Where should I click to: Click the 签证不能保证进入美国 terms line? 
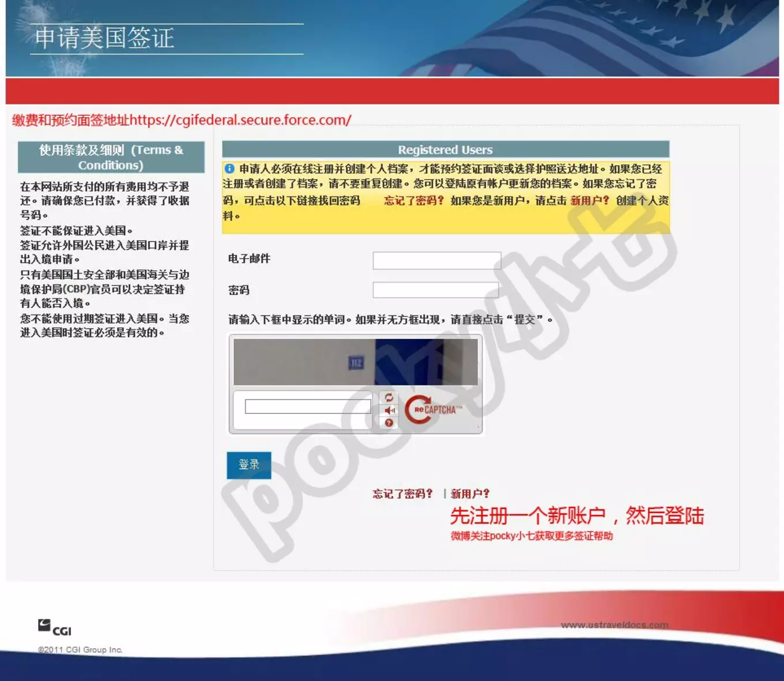(x=77, y=231)
